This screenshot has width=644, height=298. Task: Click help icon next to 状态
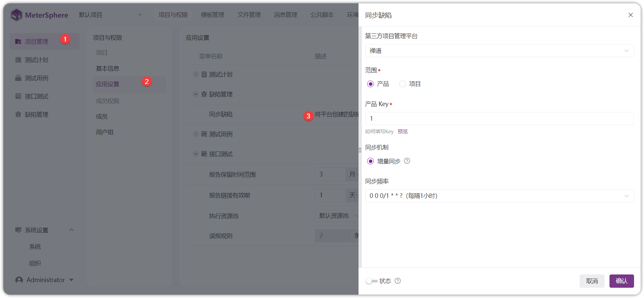click(398, 281)
